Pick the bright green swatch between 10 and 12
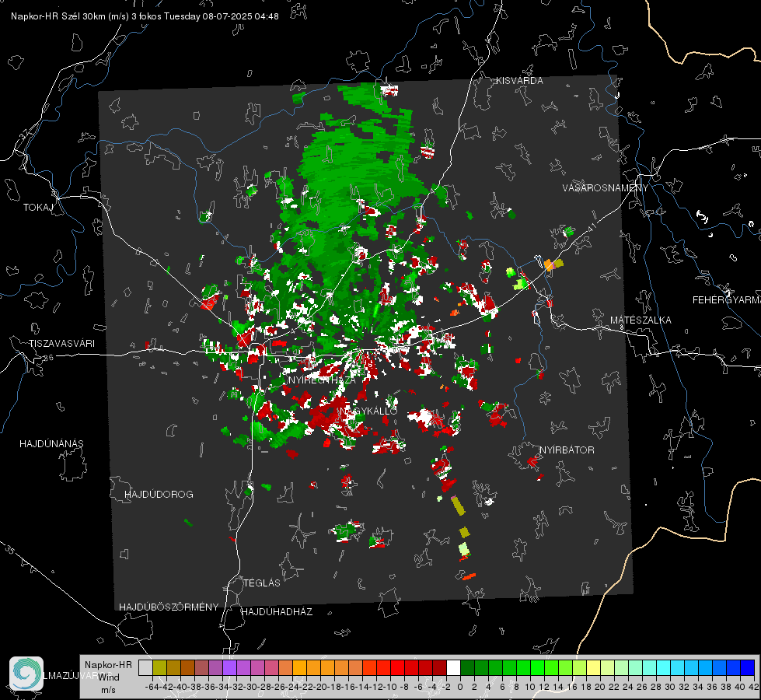 coord(537,667)
